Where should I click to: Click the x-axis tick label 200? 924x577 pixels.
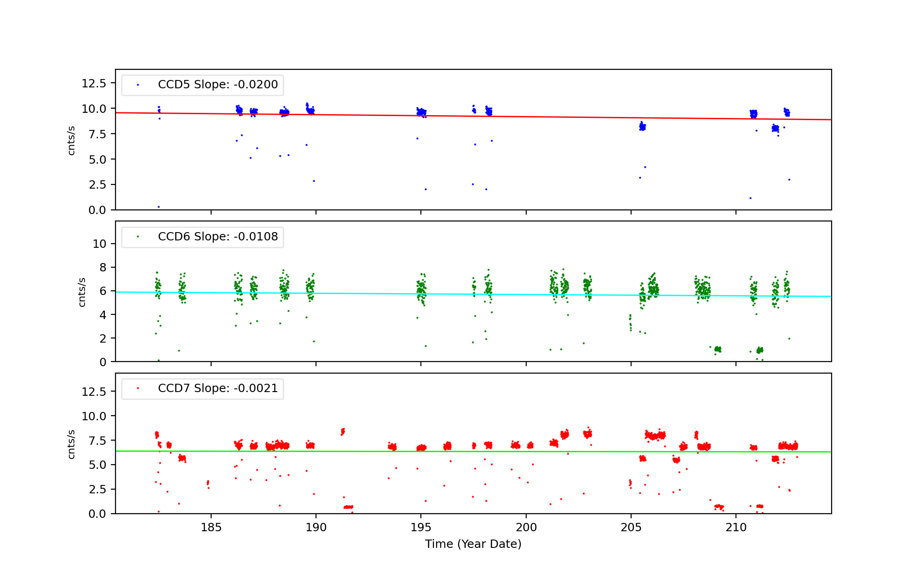[x=526, y=528]
